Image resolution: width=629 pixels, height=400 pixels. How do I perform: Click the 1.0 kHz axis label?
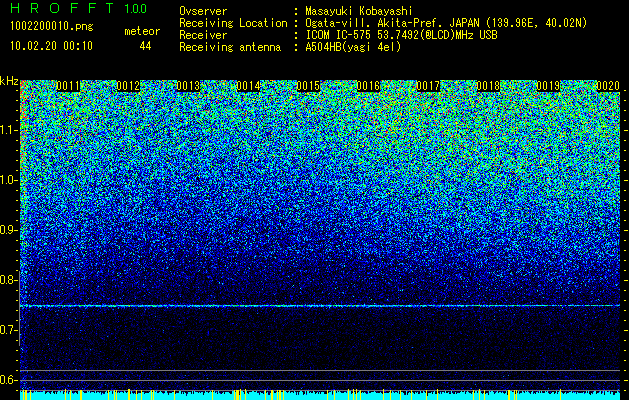pos(8,180)
